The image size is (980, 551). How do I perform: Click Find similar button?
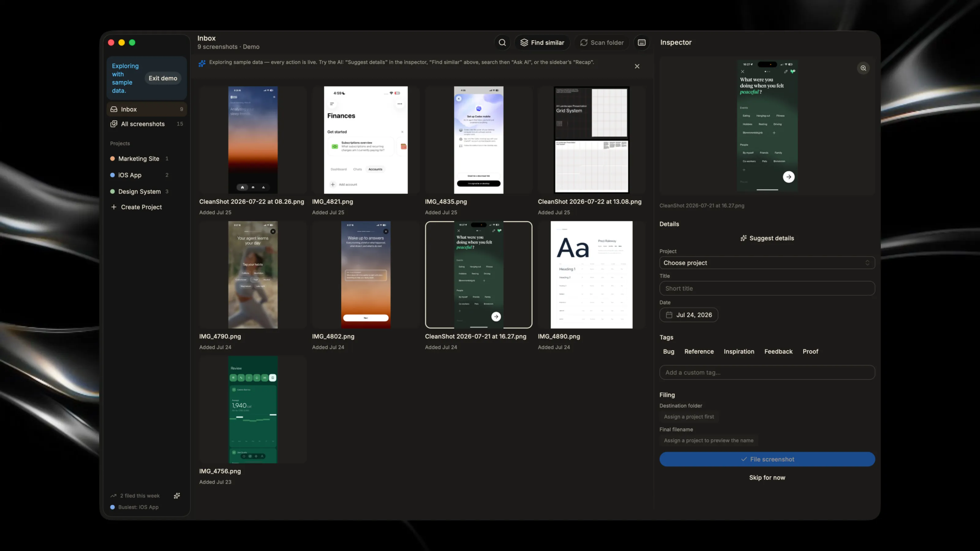coord(542,43)
